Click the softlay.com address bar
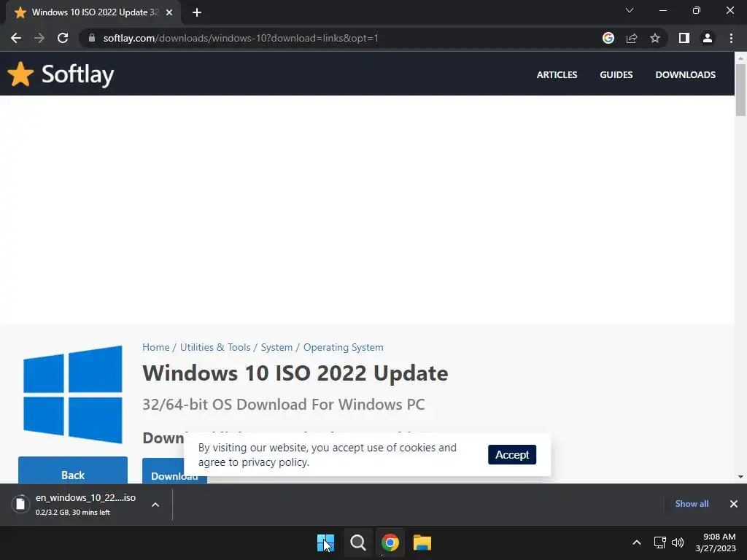Viewport: 747px width, 560px height. tap(341, 38)
